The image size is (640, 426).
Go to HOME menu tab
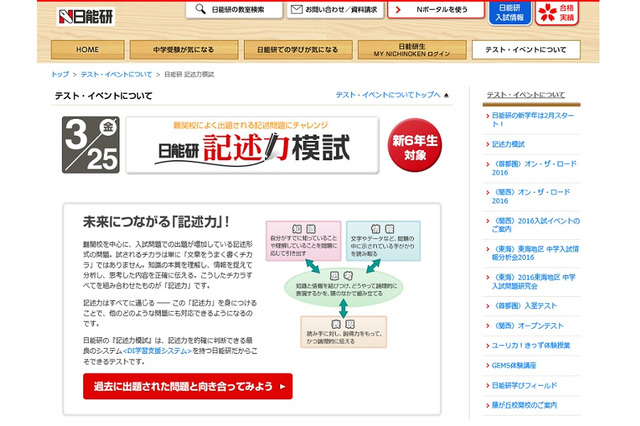click(x=87, y=50)
